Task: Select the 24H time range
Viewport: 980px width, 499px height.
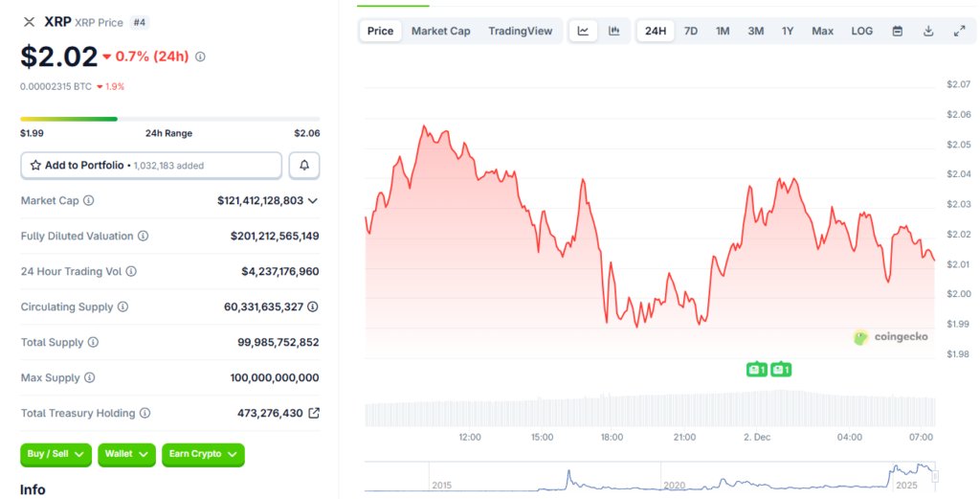Action: 656,31
